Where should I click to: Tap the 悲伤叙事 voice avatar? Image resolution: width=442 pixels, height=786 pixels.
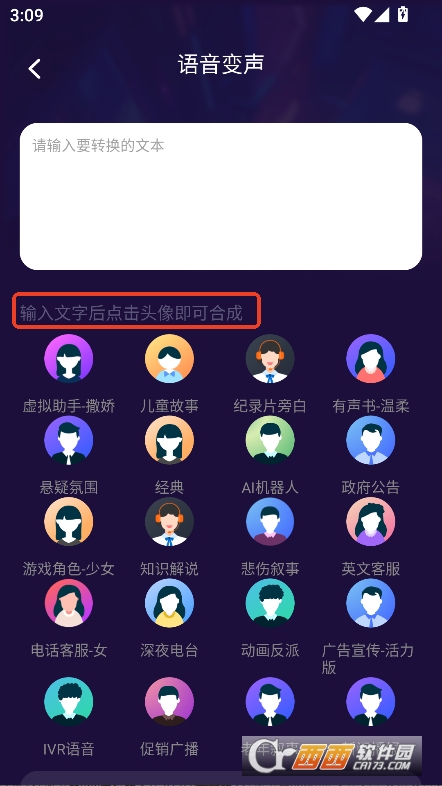tap(270, 522)
